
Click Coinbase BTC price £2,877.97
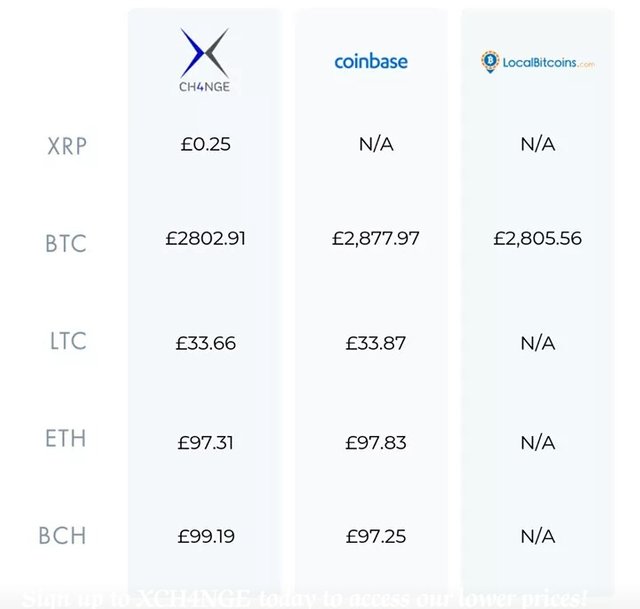pos(376,238)
